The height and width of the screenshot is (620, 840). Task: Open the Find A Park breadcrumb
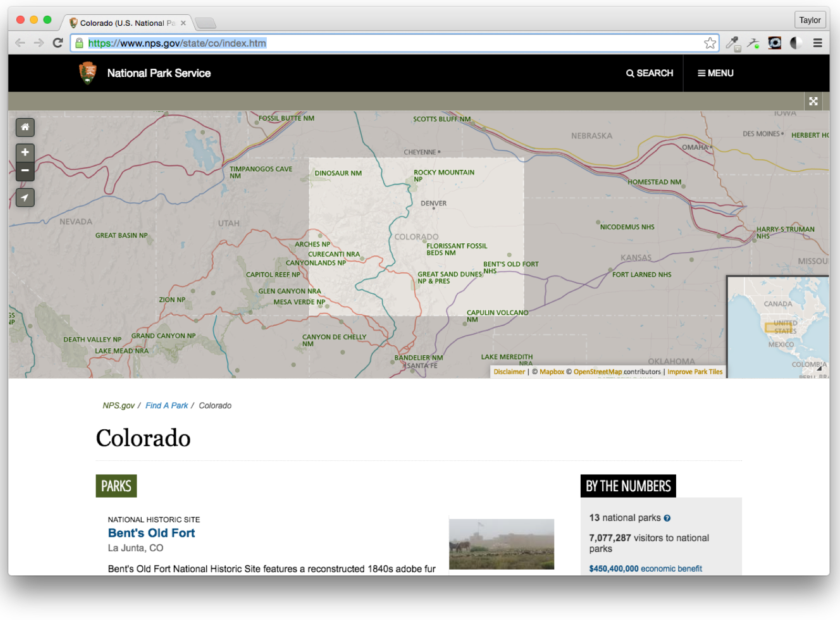tap(166, 406)
